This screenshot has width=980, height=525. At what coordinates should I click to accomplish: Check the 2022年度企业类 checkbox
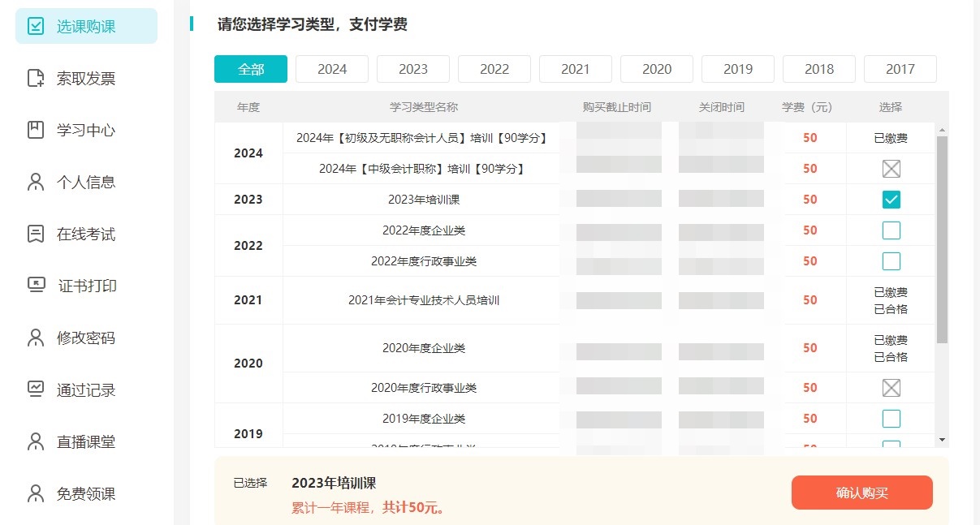[891, 230]
